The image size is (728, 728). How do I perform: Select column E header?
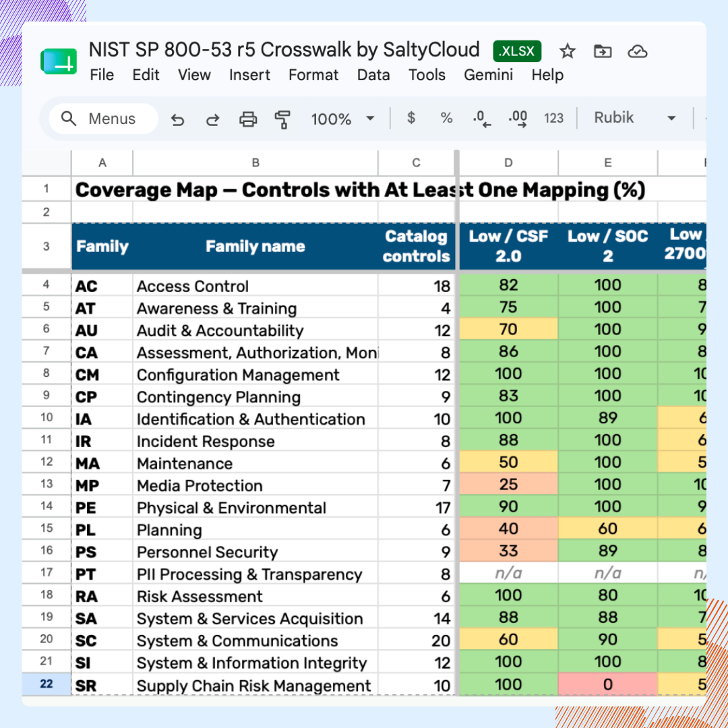pyautogui.click(x=608, y=163)
